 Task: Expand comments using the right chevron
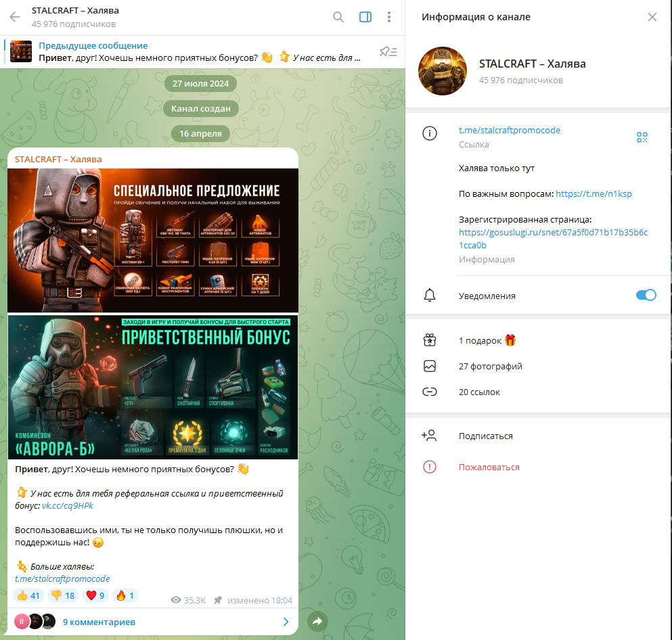286,622
